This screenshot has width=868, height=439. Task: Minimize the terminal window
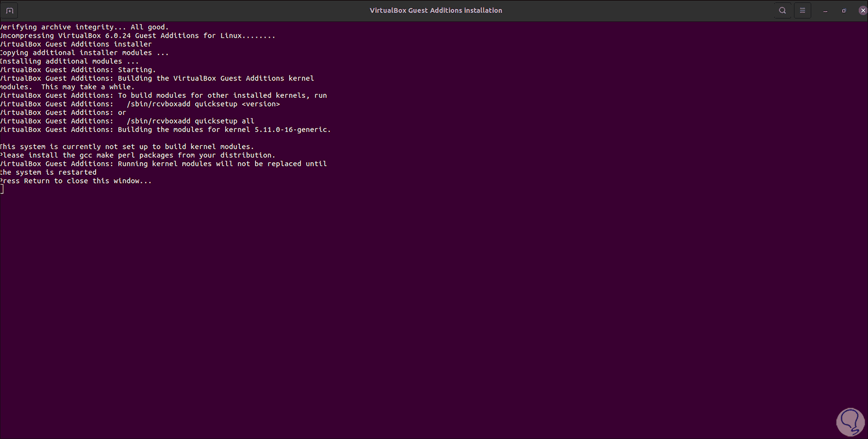point(825,10)
